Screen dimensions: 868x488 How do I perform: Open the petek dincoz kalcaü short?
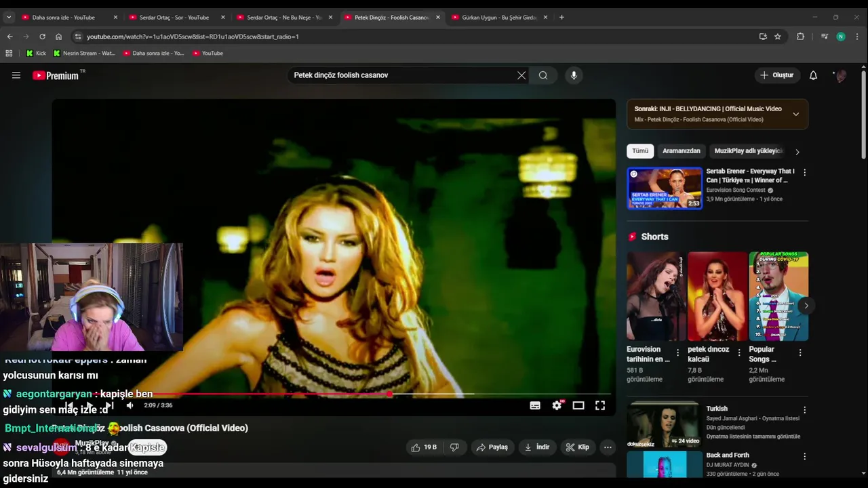[717, 296]
